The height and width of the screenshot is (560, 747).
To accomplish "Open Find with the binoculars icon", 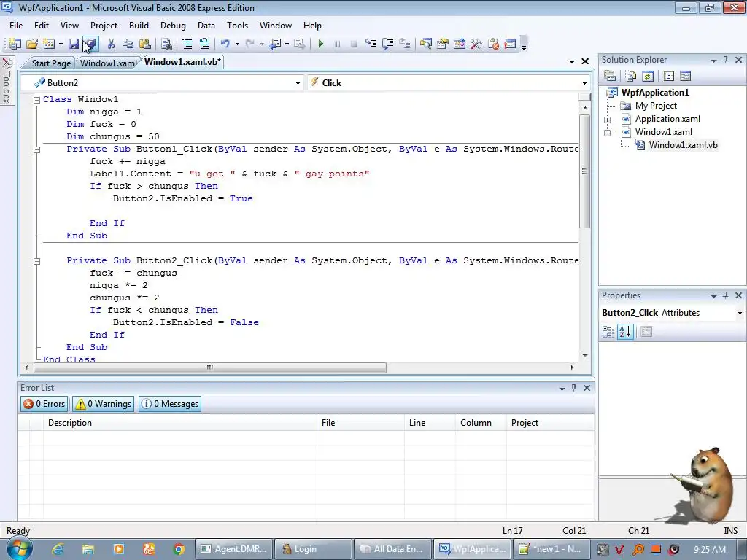I will tap(166, 44).
